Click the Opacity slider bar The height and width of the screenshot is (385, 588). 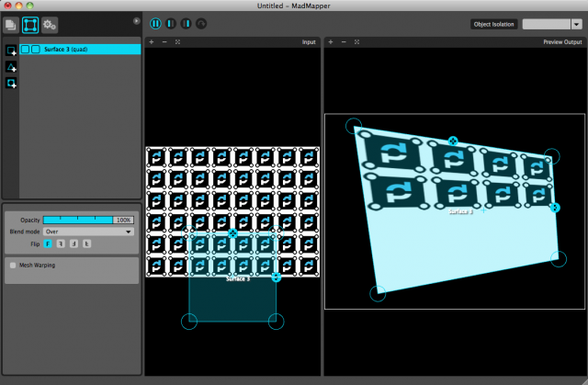[x=78, y=221]
